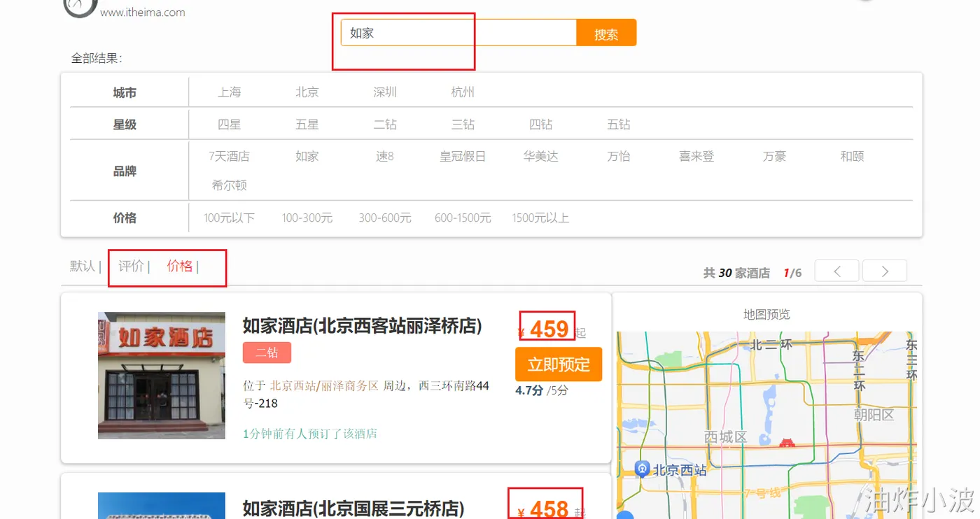Image resolution: width=980 pixels, height=519 pixels.
Task: Click the www.itheima.com site address
Action: point(143,12)
